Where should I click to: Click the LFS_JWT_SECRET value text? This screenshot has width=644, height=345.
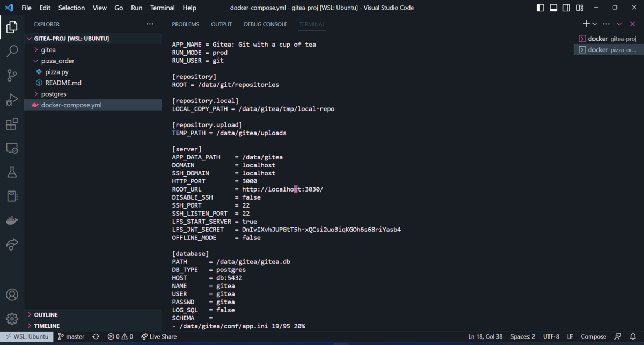(321, 230)
